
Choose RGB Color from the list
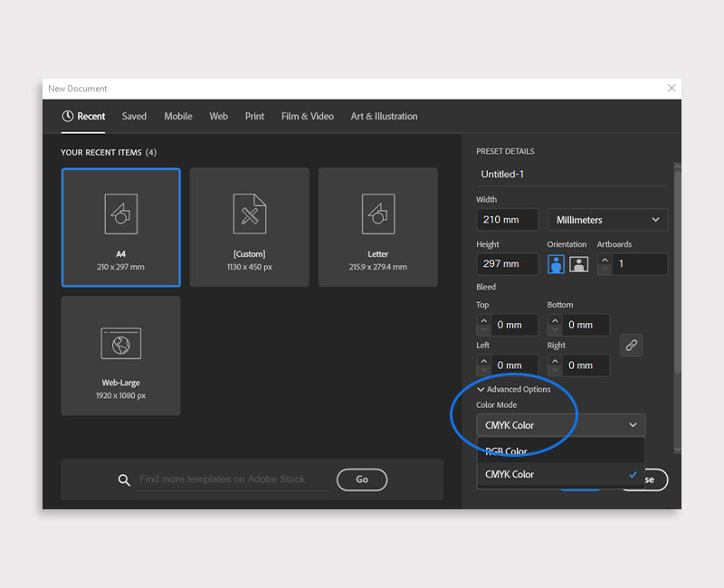coord(560,450)
